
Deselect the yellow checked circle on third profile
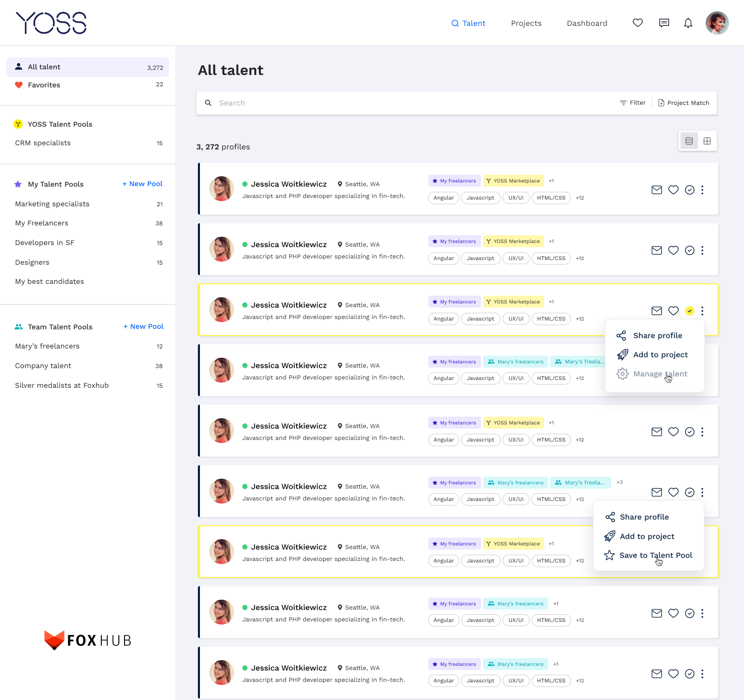tap(690, 311)
